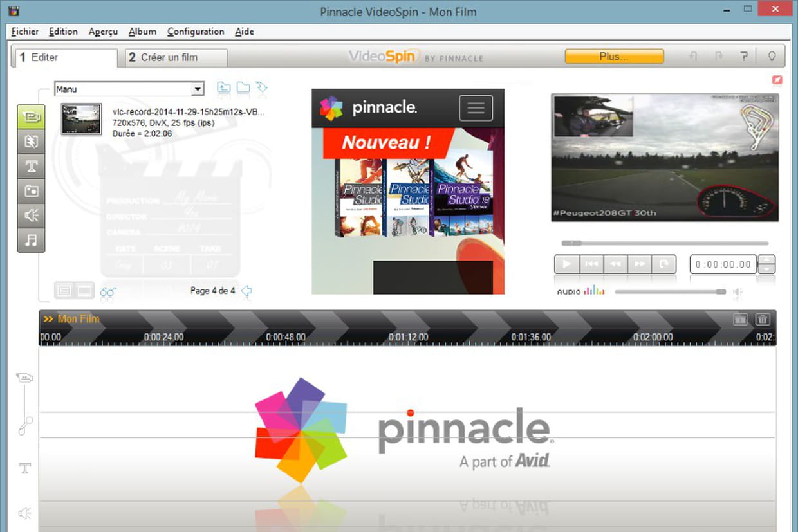Image resolution: width=798 pixels, height=532 pixels.
Task: Click the preview monitor video frame
Action: pyautogui.click(x=665, y=158)
